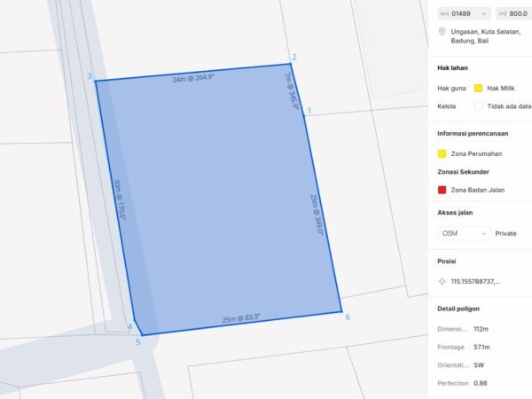Select polygon vertex 5

coord(142,335)
